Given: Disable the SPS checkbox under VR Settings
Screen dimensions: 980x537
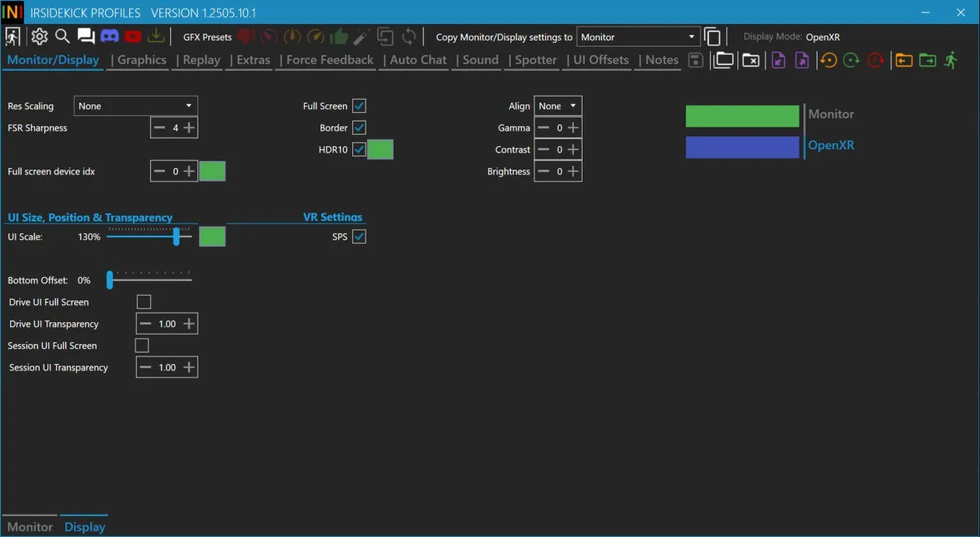Looking at the screenshot, I should 359,237.
